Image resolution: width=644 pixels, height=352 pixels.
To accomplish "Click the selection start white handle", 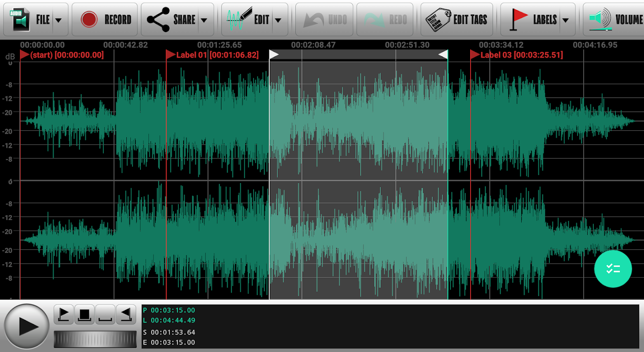I will tap(274, 54).
